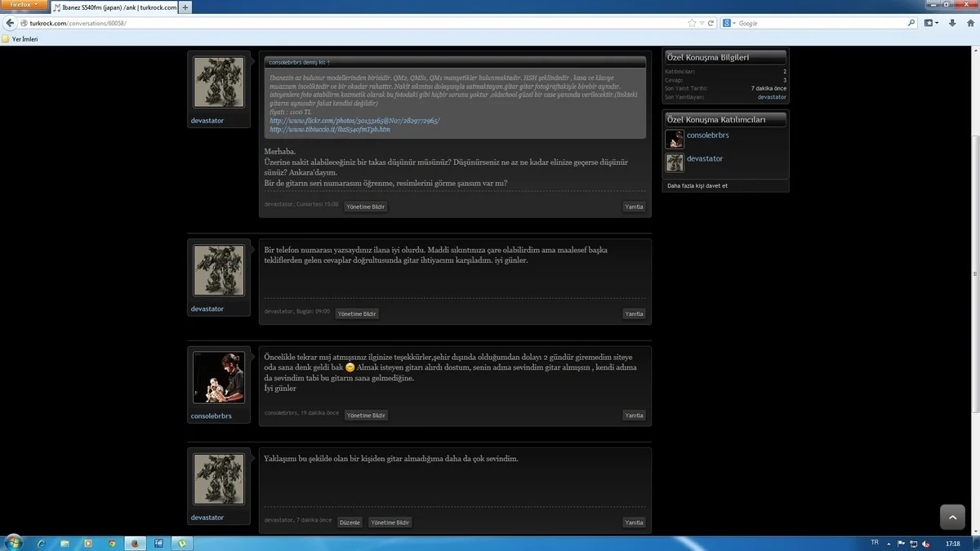Bookmark this page with the star icon
This screenshot has width=980, height=551.
[x=692, y=23]
